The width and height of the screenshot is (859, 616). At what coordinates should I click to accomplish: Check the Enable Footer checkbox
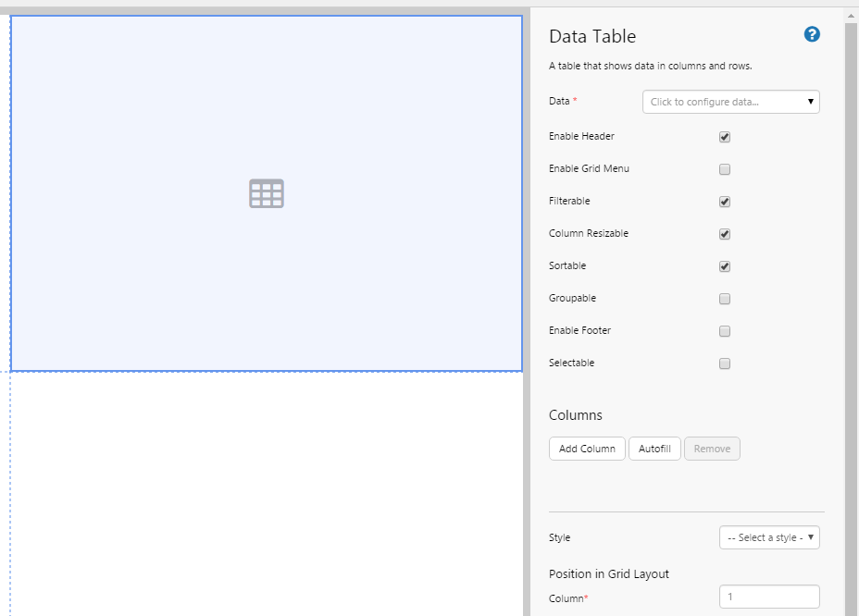725,331
